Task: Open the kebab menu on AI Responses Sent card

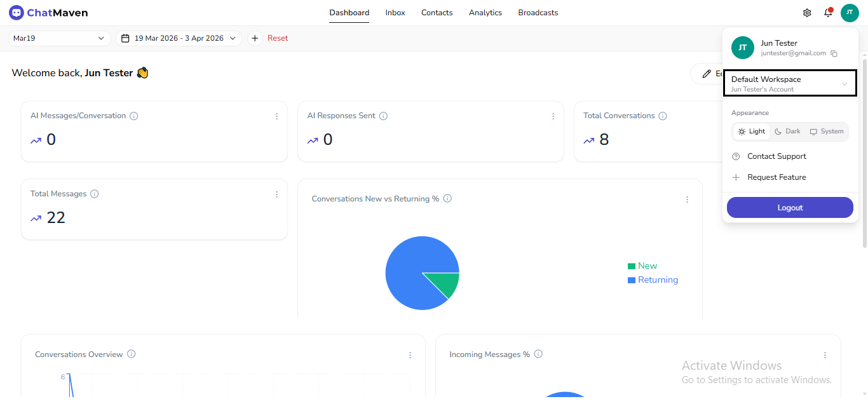Action: [x=553, y=116]
